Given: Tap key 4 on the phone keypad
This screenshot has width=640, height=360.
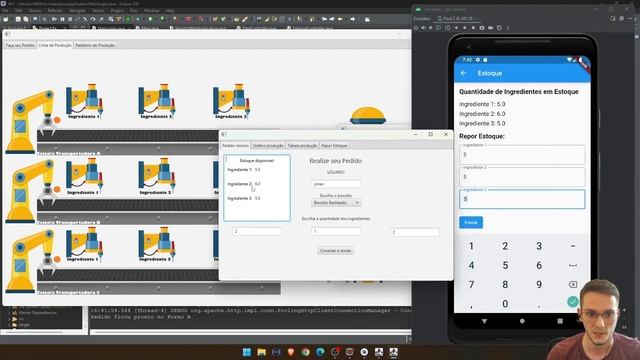Looking at the screenshot, I should point(471,265).
